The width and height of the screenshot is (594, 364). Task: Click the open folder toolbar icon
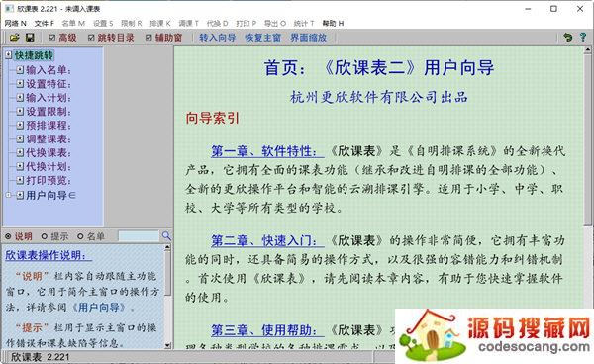pyautogui.click(x=15, y=38)
